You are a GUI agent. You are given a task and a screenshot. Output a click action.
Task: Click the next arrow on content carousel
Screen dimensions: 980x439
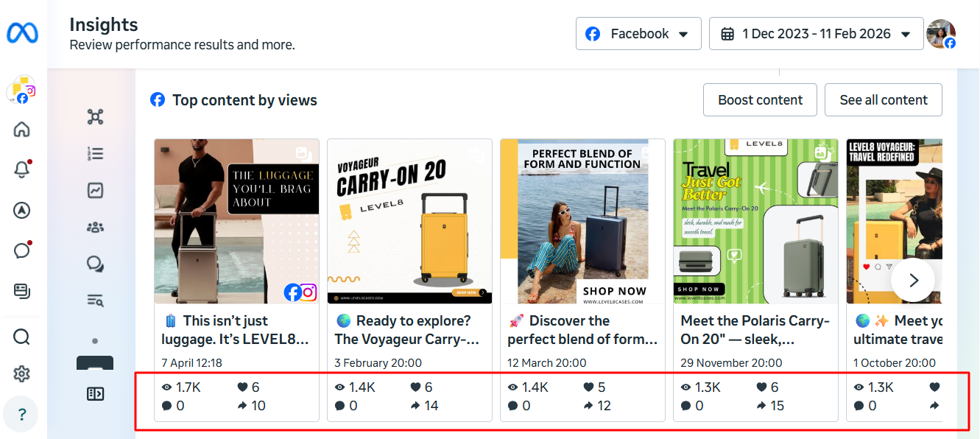913,280
